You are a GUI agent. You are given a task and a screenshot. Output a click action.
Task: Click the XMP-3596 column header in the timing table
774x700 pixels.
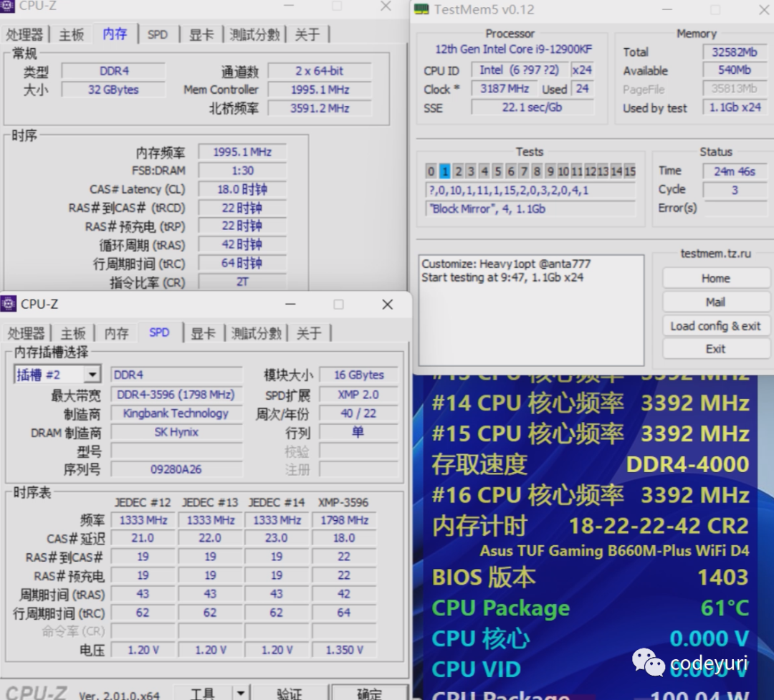(343, 502)
